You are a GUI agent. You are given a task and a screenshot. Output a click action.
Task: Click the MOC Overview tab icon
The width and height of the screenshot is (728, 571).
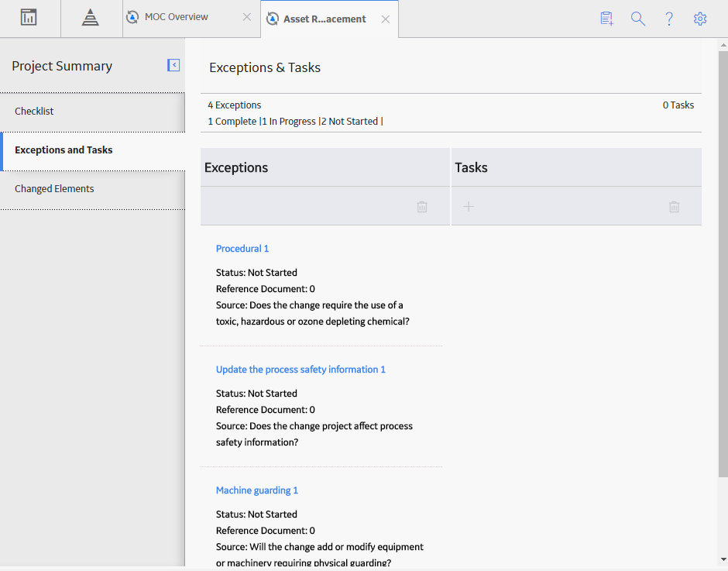132,17
